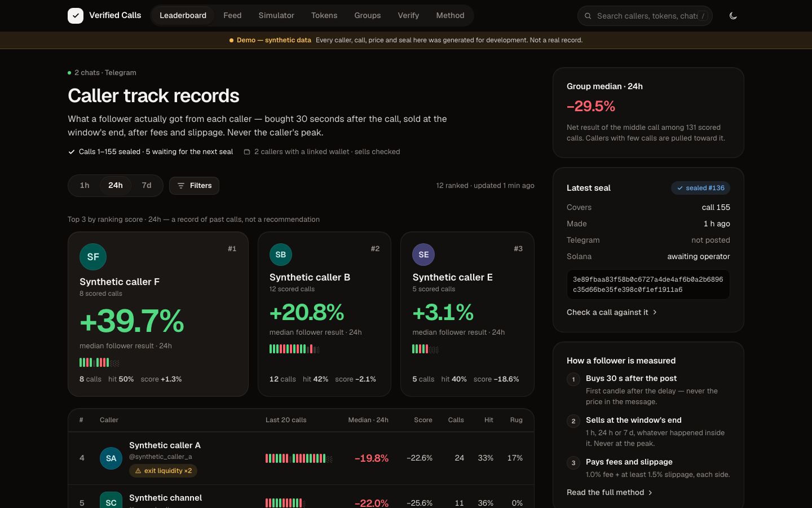The image size is (812, 508).
Task: Click the sealed calls checkmark icon
Action: point(72,152)
